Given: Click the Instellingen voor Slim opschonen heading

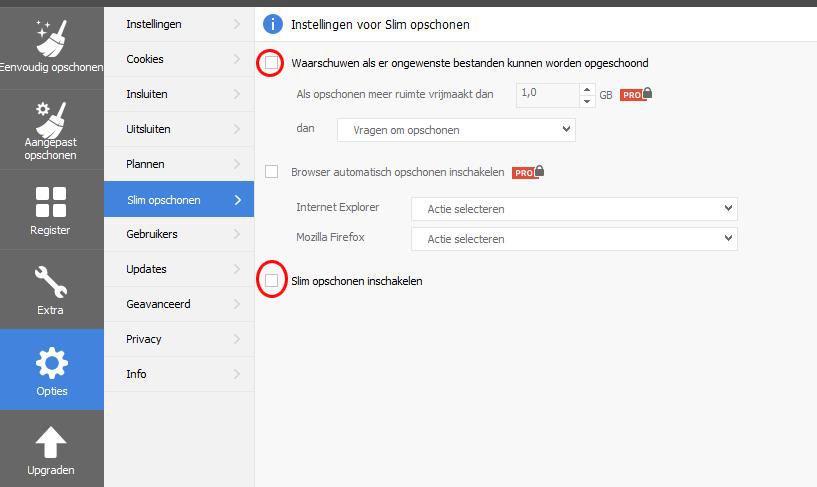Looking at the screenshot, I should (x=380, y=24).
